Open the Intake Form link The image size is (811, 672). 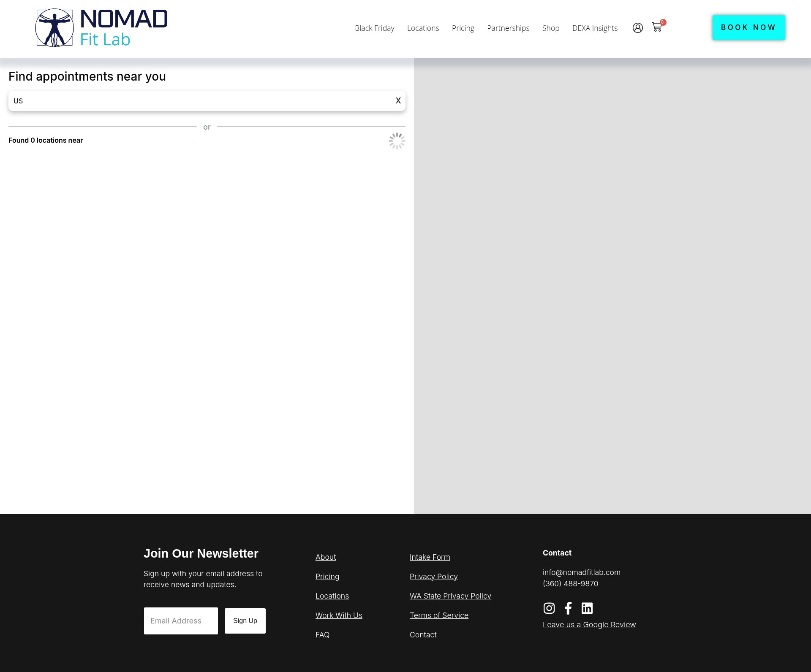(430, 557)
